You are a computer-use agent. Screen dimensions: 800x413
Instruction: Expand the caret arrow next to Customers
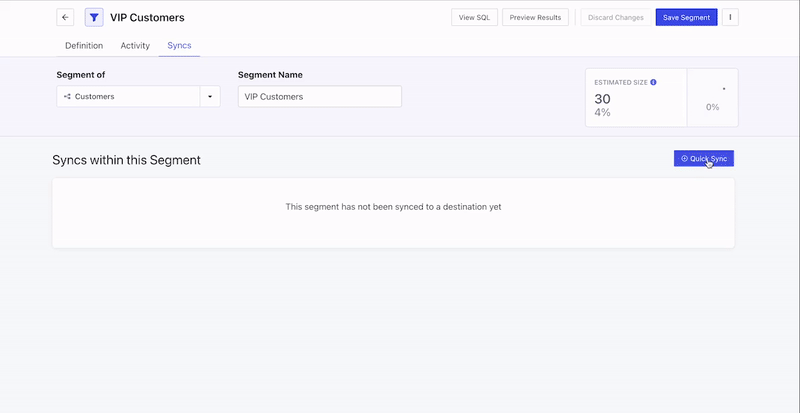210,97
